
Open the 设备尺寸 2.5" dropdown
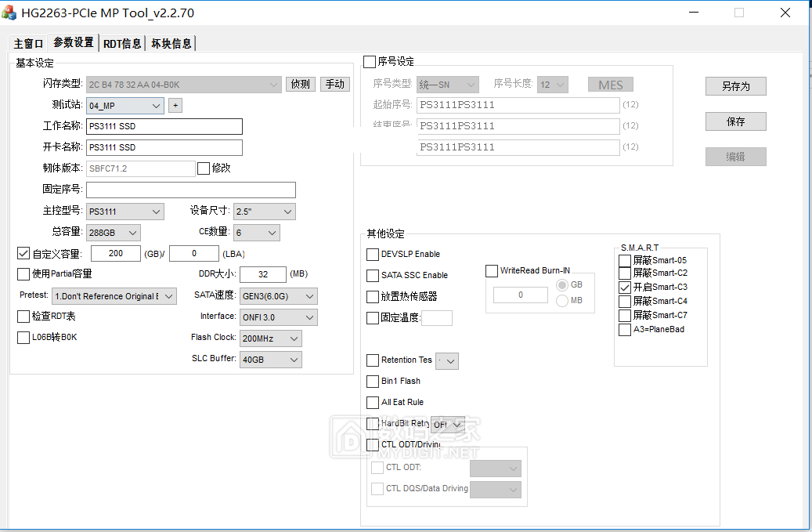(x=264, y=212)
